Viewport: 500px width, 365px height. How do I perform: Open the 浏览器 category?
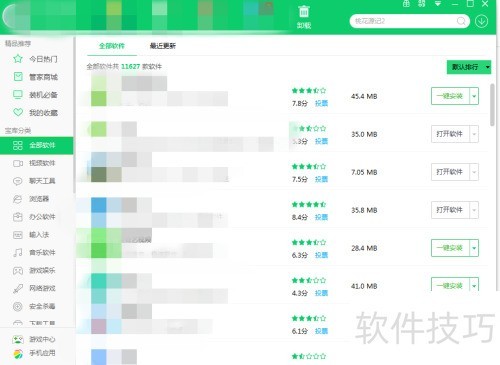pyautogui.click(x=31, y=199)
